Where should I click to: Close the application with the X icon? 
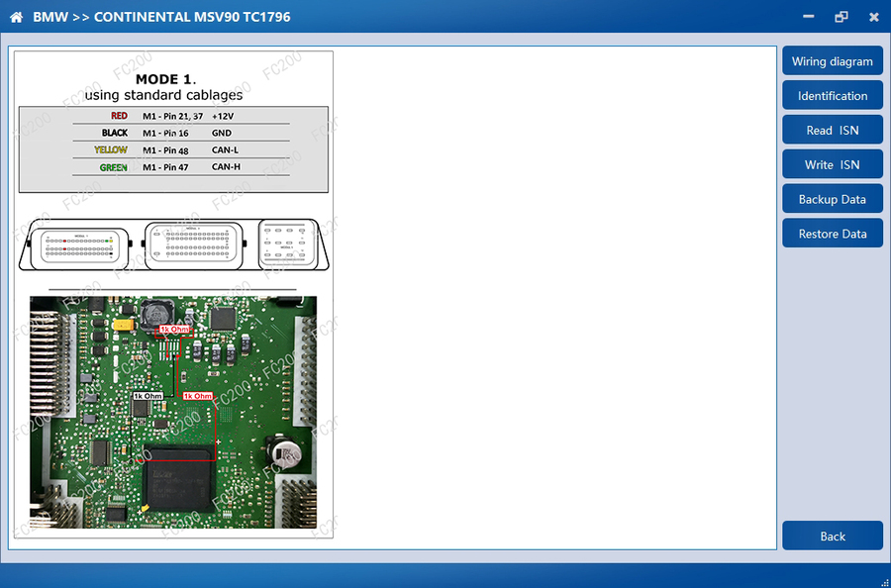click(873, 17)
